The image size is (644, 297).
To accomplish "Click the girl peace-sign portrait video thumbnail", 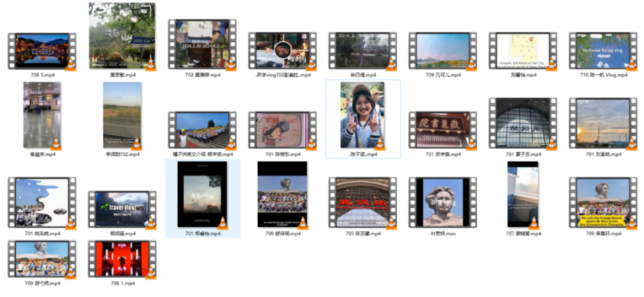I will coord(362,115).
